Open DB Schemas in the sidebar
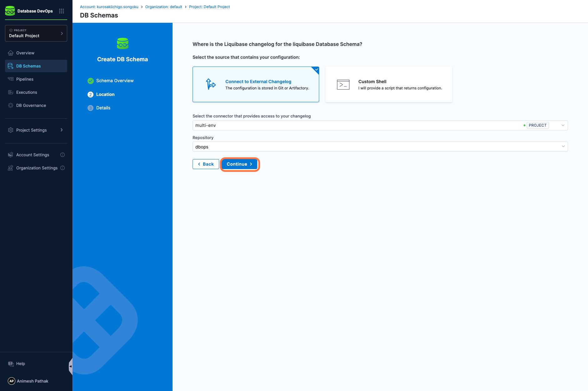The width and height of the screenshot is (588, 391). (x=36, y=66)
